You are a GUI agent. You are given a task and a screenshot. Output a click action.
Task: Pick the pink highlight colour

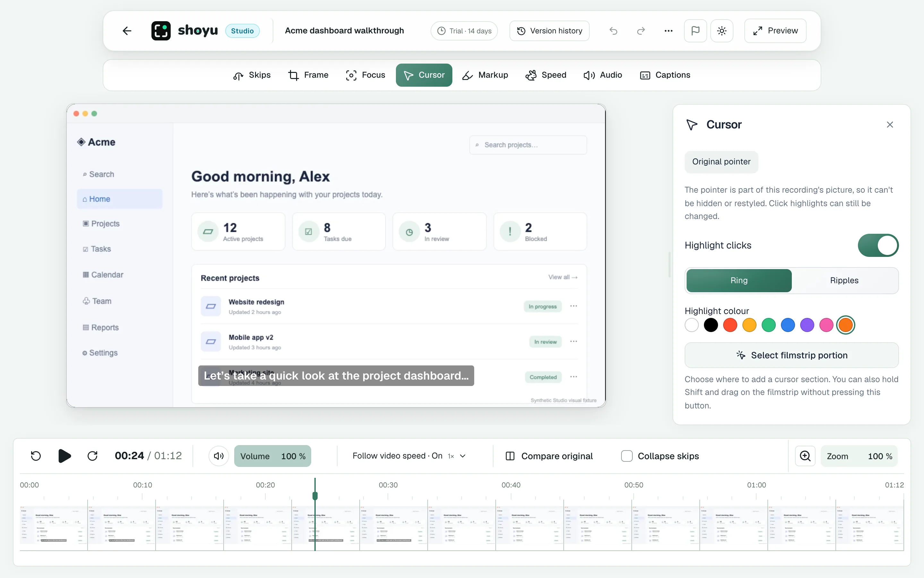click(x=826, y=325)
